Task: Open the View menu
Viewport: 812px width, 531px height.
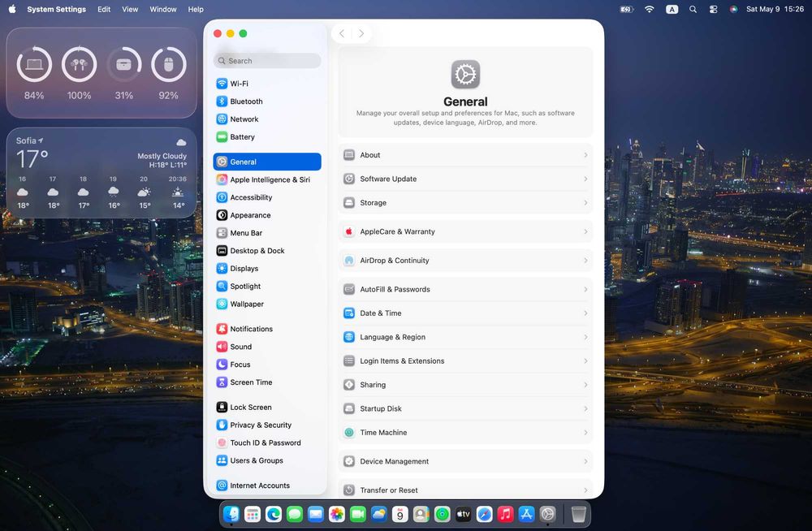Action: coord(130,9)
